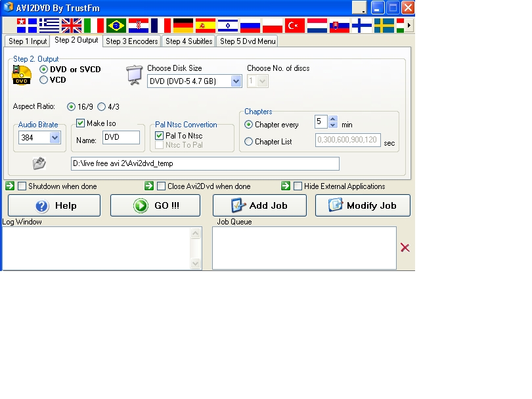Choose the Russian flag language
The width and height of the screenshot is (532, 399).
click(x=250, y=26)
